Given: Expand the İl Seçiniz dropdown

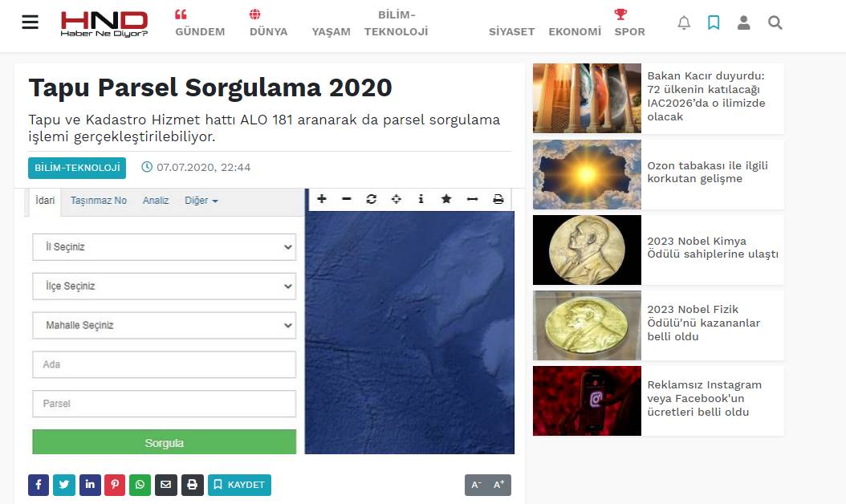Looking at the screenshot, I should (x=164, y=247).
